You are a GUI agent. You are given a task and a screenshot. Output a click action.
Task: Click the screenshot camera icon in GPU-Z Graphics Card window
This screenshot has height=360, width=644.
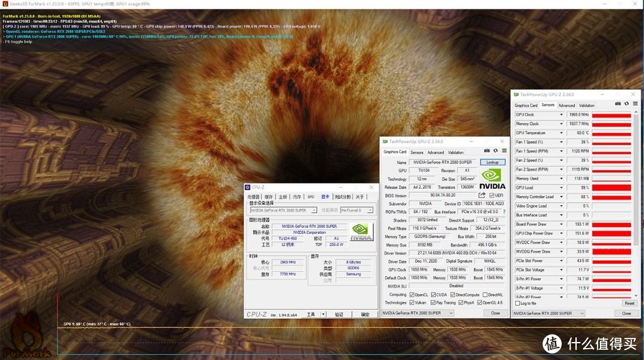pyautogui.click(x=487, y=152)
